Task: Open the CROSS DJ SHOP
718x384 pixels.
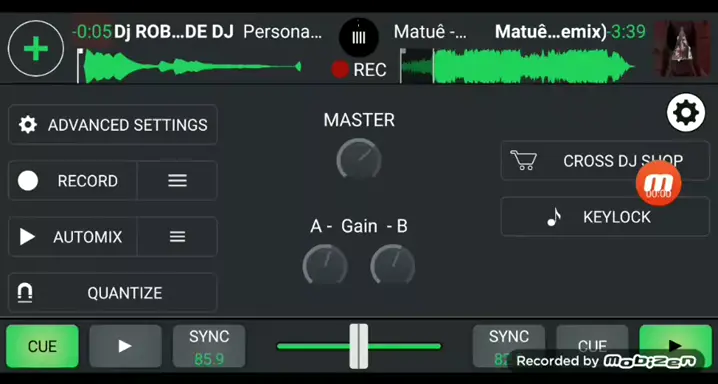Action: (x=605, y=161)
